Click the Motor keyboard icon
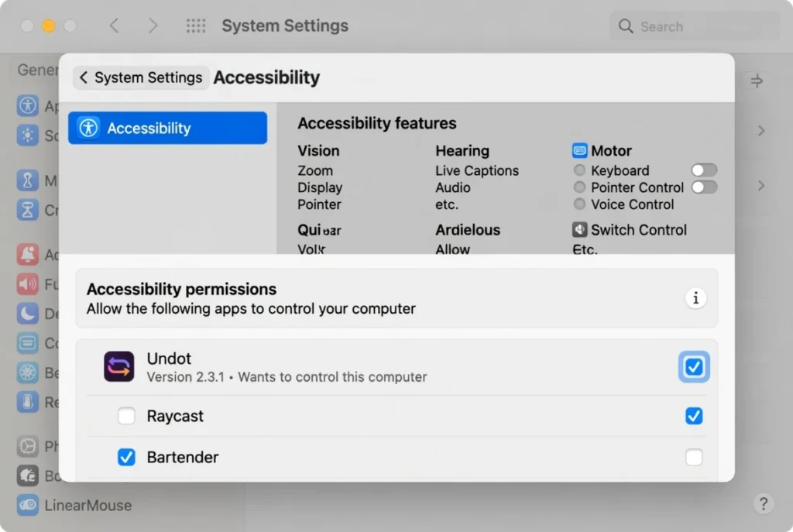Screen dimensions: 793x532 [x=579, y=151]
